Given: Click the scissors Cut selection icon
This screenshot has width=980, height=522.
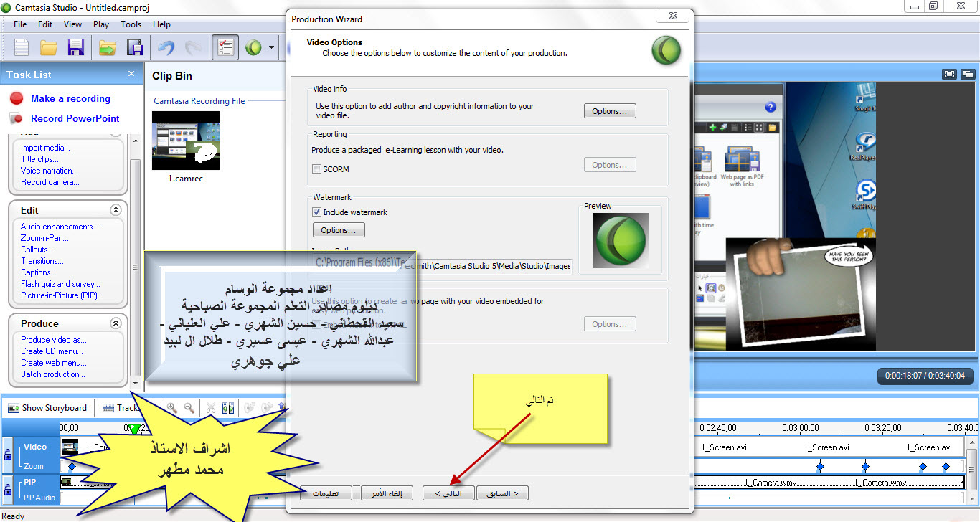Looking at the screenshot, I should coord(211,408).
